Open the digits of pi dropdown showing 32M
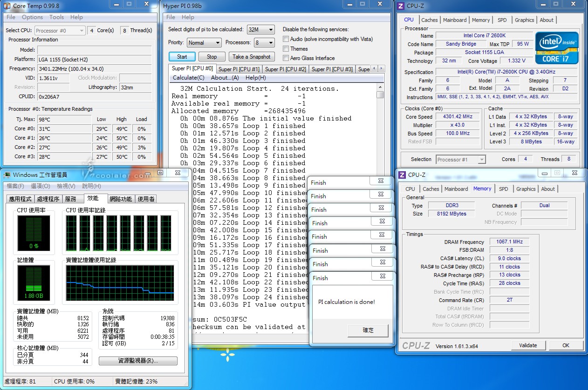Screen dimensions: 588x390 261,29
